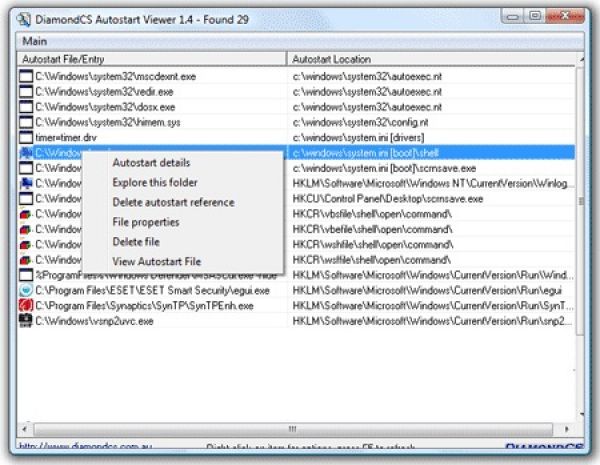Click HKCR\vbsfile\shell\open\command cell
600x465 pixels.
pyautogui.click(x=372, y=214)
